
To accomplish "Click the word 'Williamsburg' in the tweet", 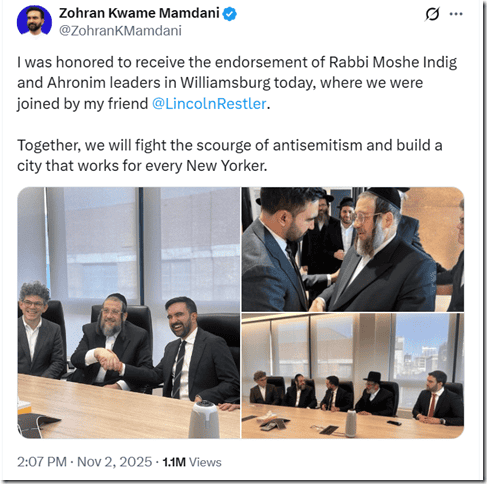I will click(x=225, y=83).
